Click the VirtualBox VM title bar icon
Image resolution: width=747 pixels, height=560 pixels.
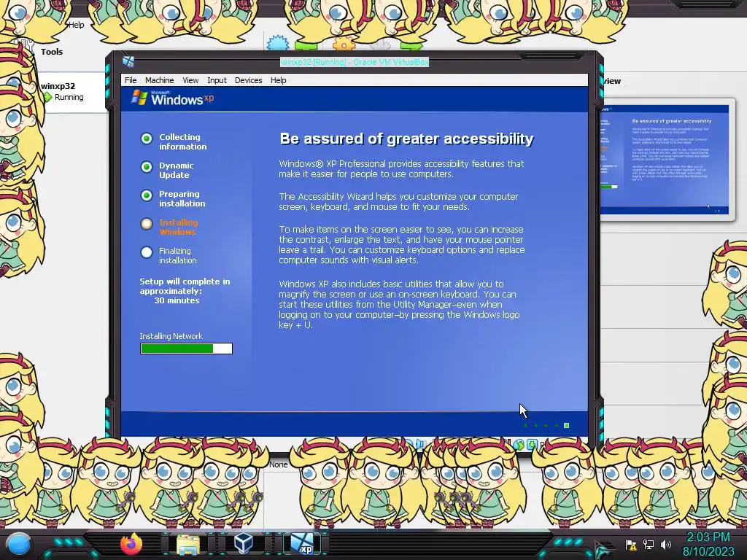[128, 61]
